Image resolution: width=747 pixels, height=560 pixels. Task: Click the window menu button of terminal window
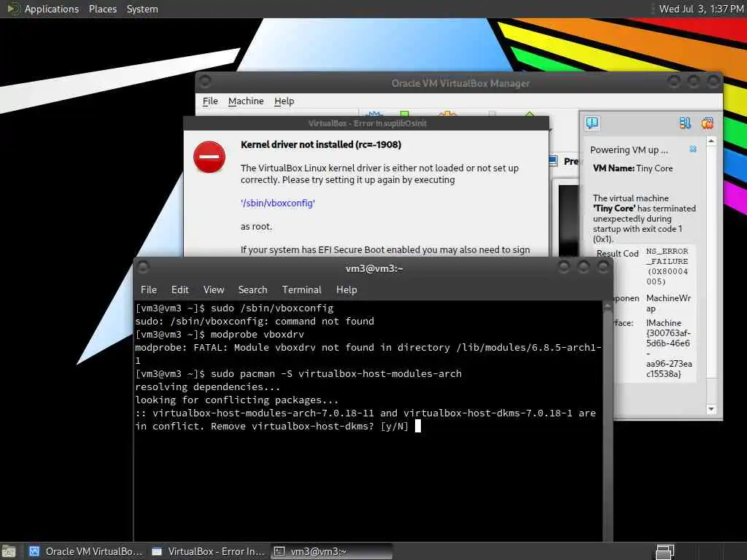pos(142,267)
